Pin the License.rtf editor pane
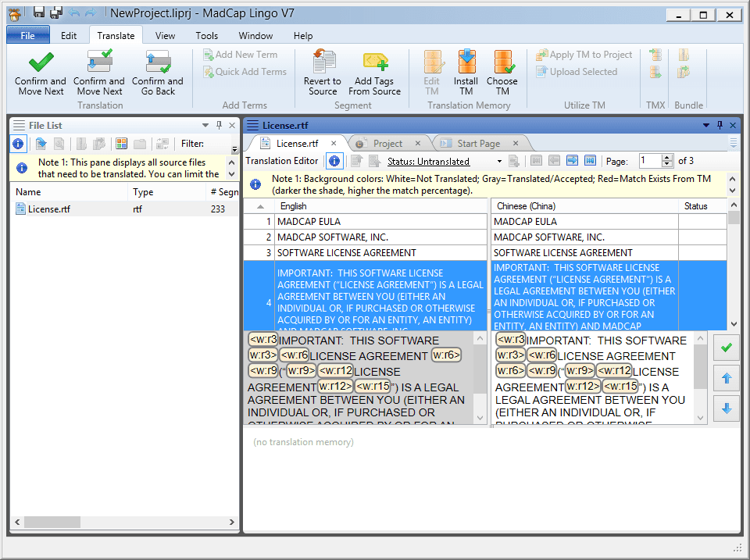The image size is (750, 560). click(x=720, y=125)
